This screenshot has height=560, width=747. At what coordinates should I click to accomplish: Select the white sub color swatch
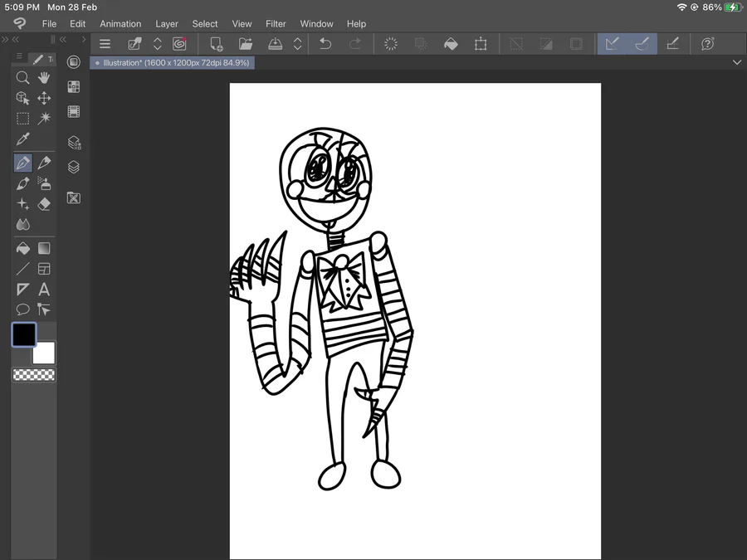[x=44, y=353]
